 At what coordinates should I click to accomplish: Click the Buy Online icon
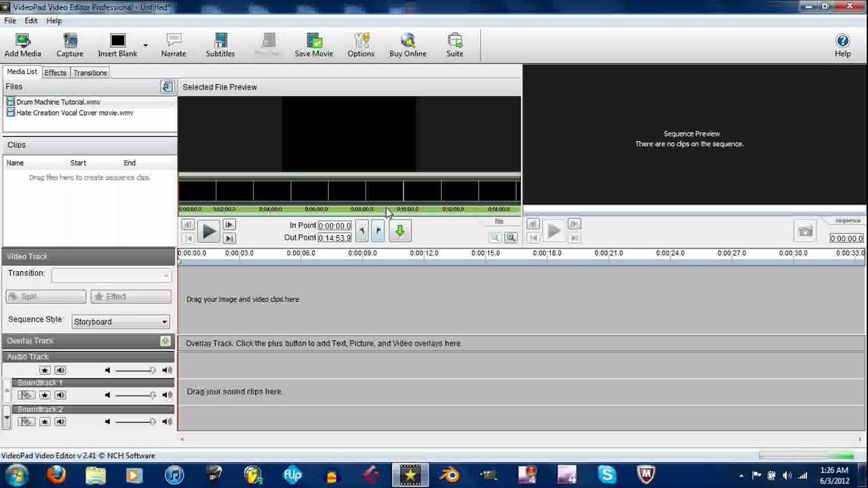[408, 45]
